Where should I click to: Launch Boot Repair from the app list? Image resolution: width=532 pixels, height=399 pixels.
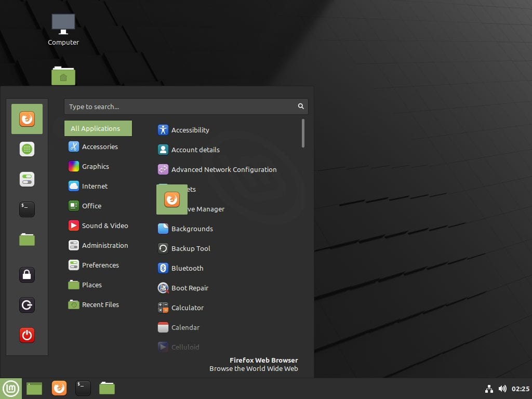tap(190, 288)
